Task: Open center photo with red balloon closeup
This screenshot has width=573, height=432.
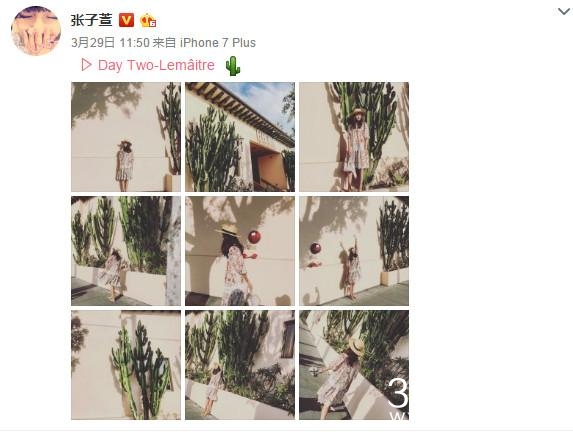Action: (240, 251)
